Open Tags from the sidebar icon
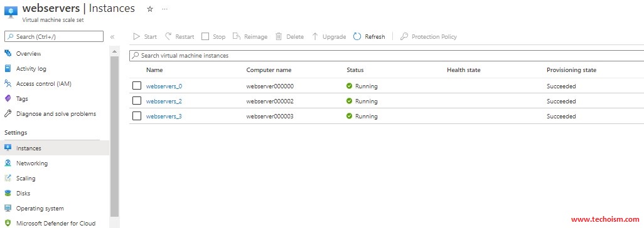644x228 pixels. point(8,99)
